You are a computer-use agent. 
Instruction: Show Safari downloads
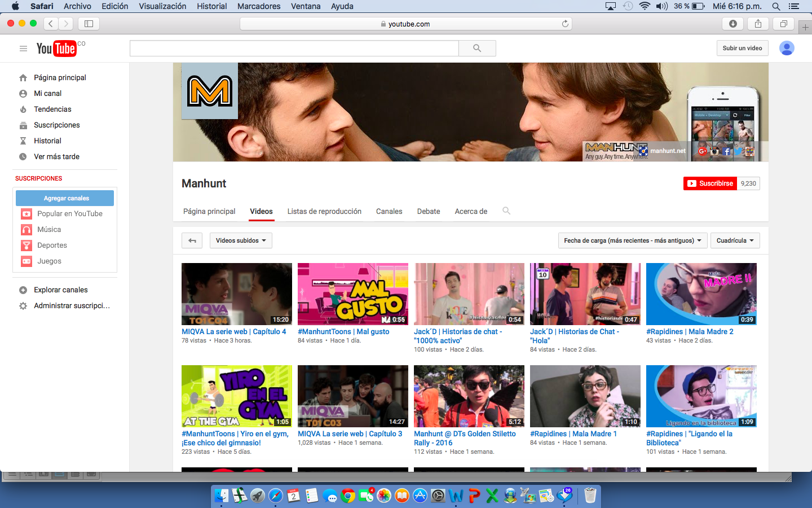(733, 24)
